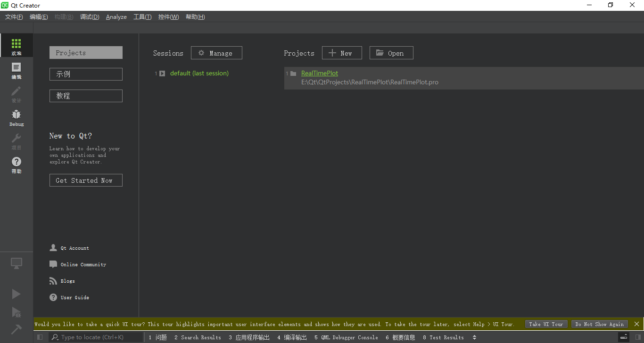
Task: Build the project with the hammer icon
Action: (17, 329)
